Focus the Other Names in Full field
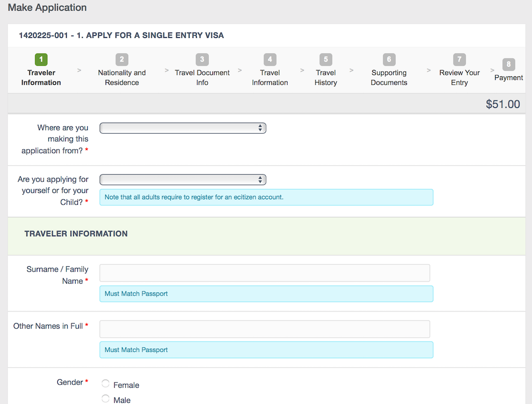 (x=264, y=329)
